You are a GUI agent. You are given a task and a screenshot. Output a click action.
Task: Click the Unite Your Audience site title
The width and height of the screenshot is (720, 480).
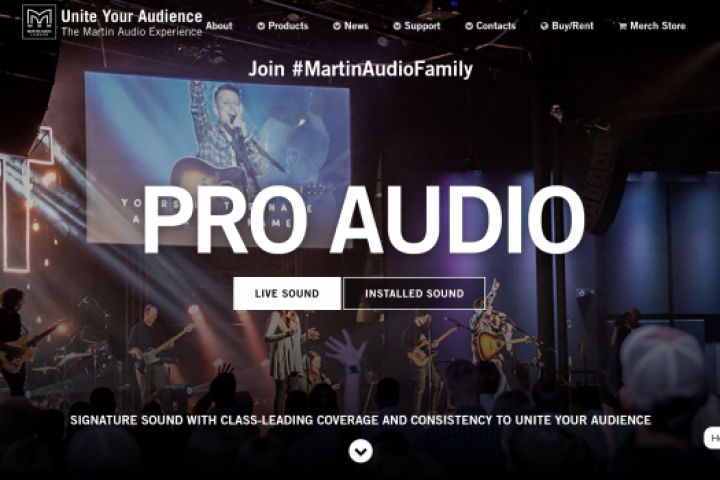click(132, 16)
